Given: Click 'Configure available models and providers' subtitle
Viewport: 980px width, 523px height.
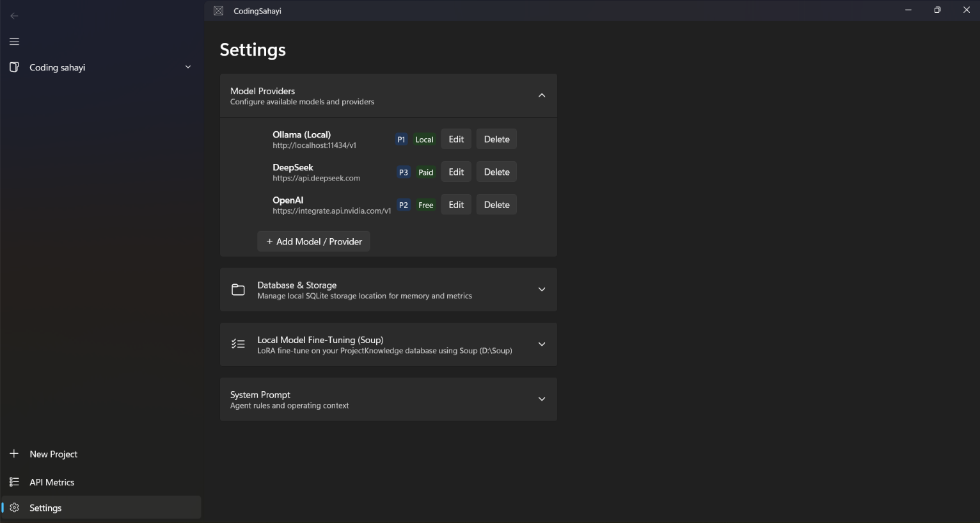Looking at the screenshot, I should tap(302, 102).
